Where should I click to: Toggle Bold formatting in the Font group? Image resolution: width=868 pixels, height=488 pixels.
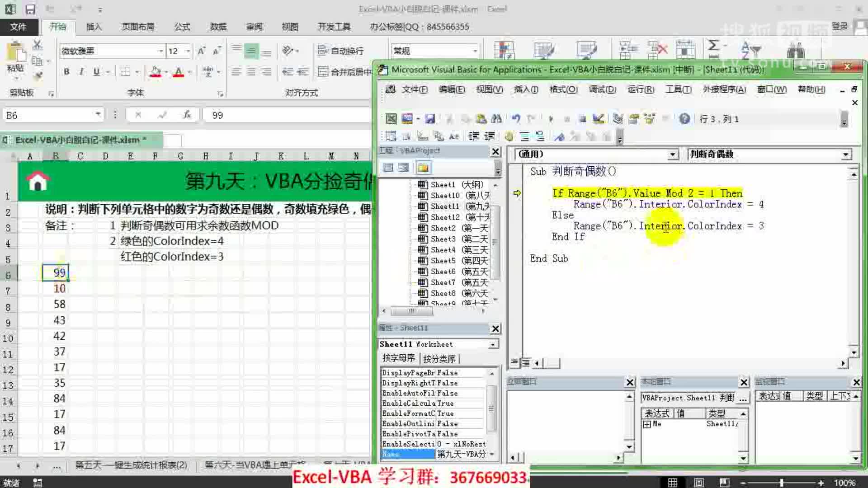(66, 72)
